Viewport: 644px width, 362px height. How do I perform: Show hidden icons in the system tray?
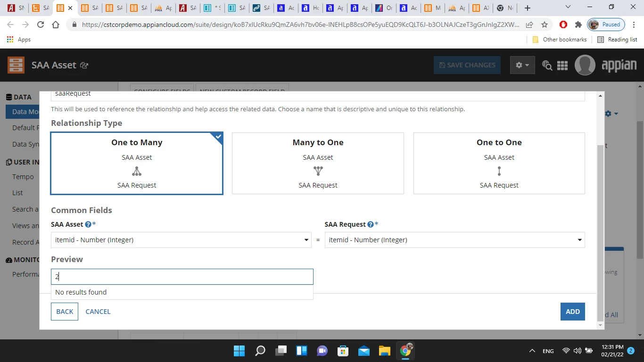click(x=532, y=351)
